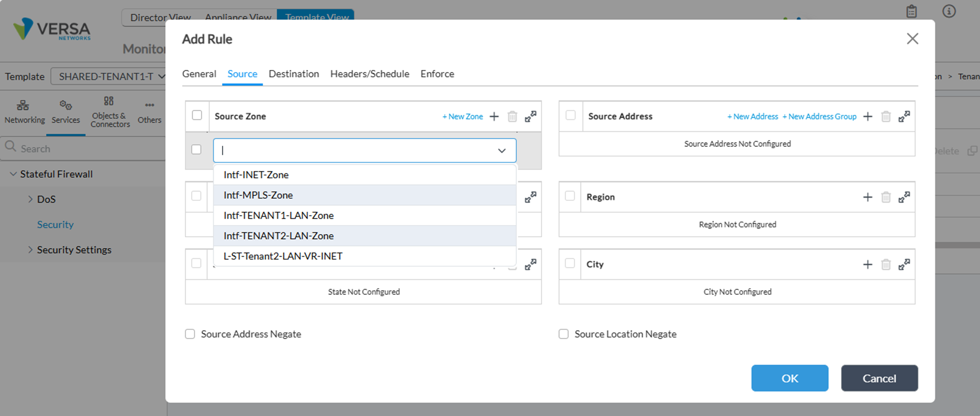Confirm rule with the OK button
Screen dimensions: 980x416
pyautogui.click(x=790, y=378)
